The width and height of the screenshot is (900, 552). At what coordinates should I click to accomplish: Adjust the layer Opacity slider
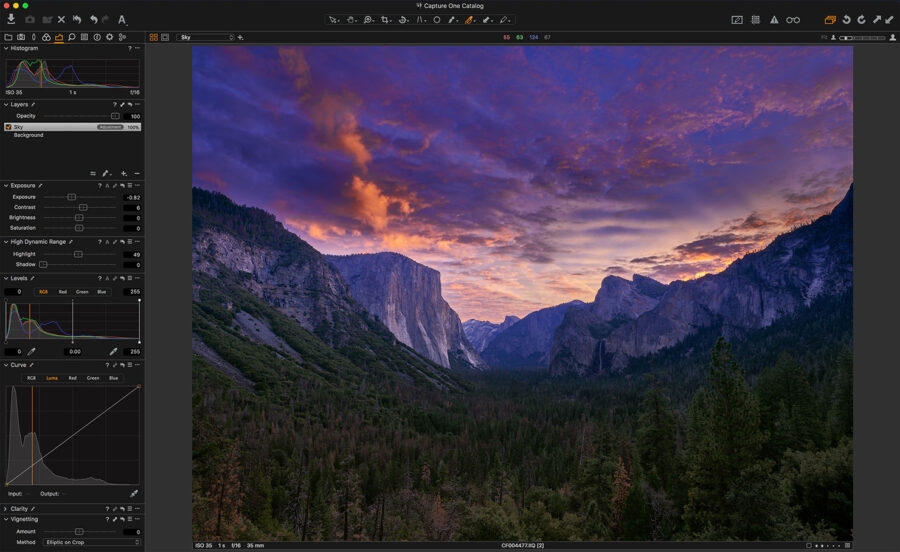point(115,116)
